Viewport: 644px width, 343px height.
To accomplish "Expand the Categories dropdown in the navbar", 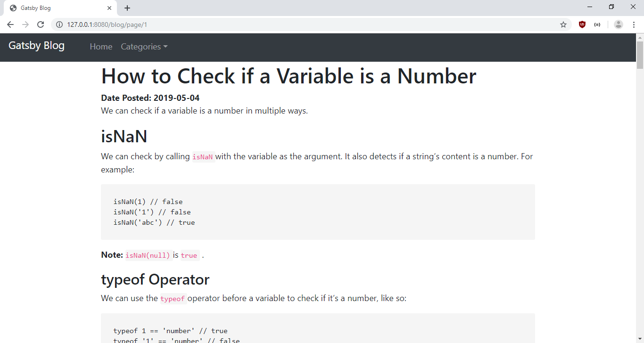I will click(x=144, y=46).
